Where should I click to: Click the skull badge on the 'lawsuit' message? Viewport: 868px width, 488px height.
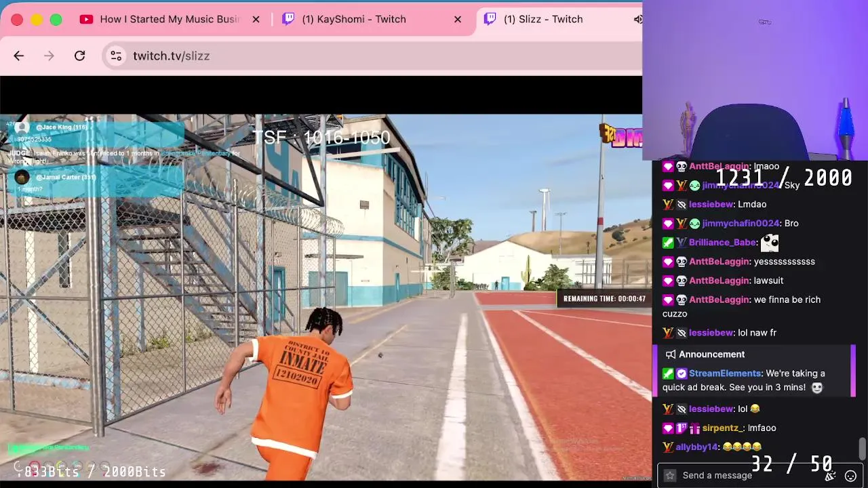[682, 280]
